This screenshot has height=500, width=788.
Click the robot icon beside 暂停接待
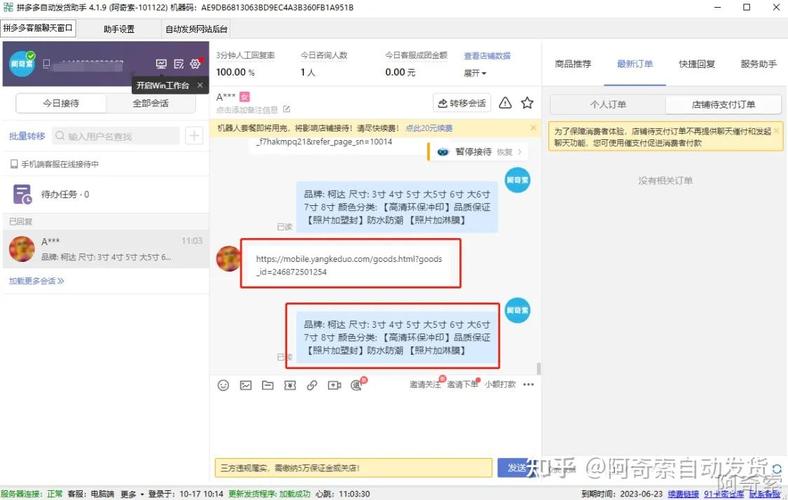click(x=443, y=152)
